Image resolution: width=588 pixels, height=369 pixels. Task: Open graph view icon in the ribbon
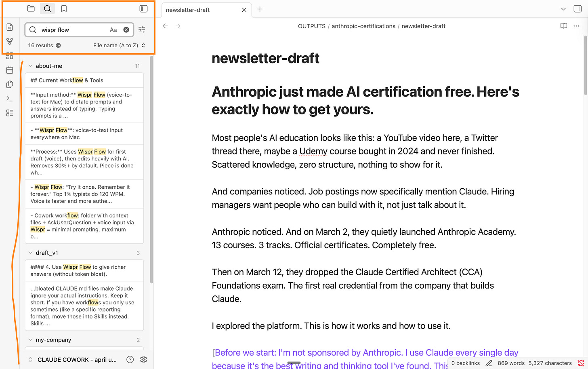10,41
